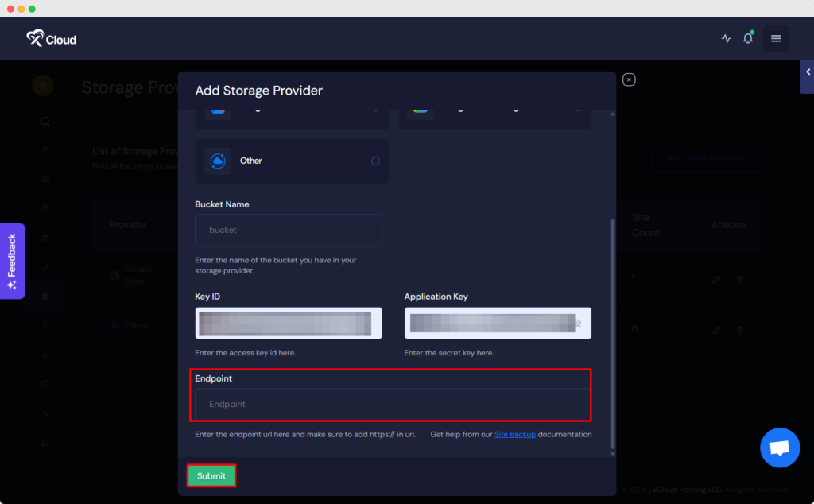
Task: Click the Other cloud provider icon
Action: (x=217, y=161)
